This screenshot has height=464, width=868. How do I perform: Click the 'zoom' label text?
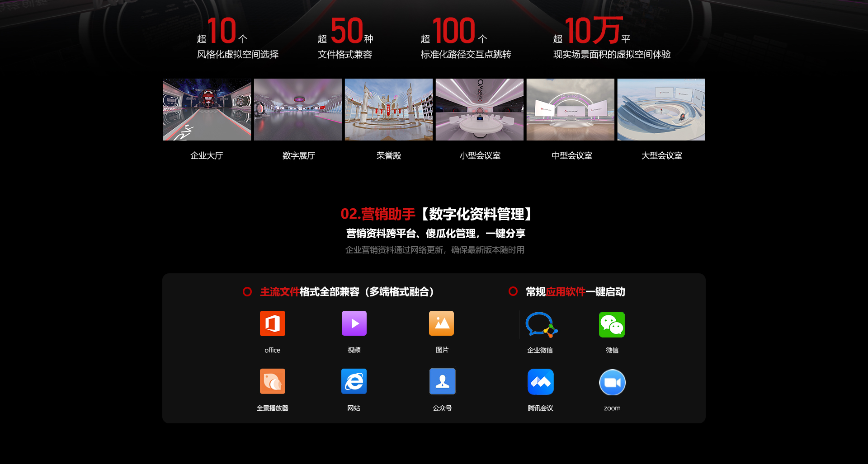612,408
